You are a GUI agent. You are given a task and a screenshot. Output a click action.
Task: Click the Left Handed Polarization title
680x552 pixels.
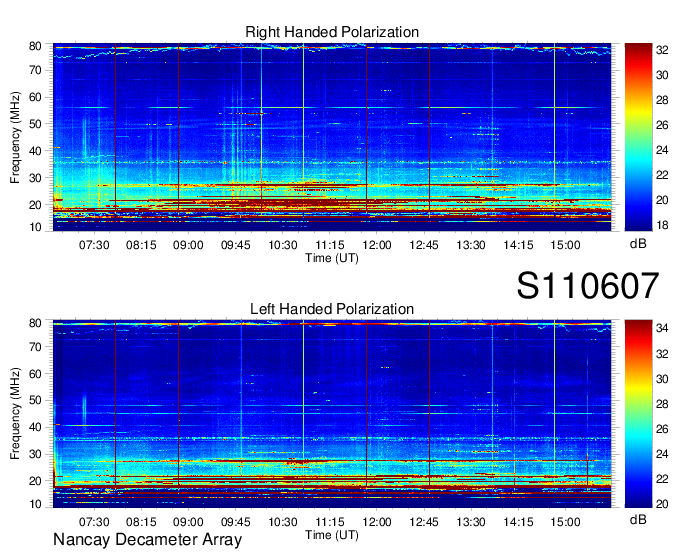pyautogui.click(x=332, y=309)
